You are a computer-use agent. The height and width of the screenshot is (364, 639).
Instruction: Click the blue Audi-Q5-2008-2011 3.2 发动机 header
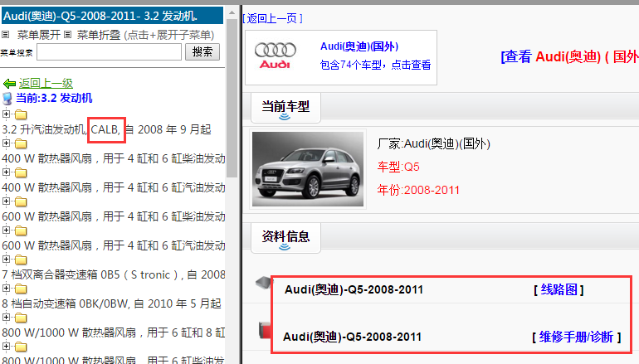pos(113,16)
